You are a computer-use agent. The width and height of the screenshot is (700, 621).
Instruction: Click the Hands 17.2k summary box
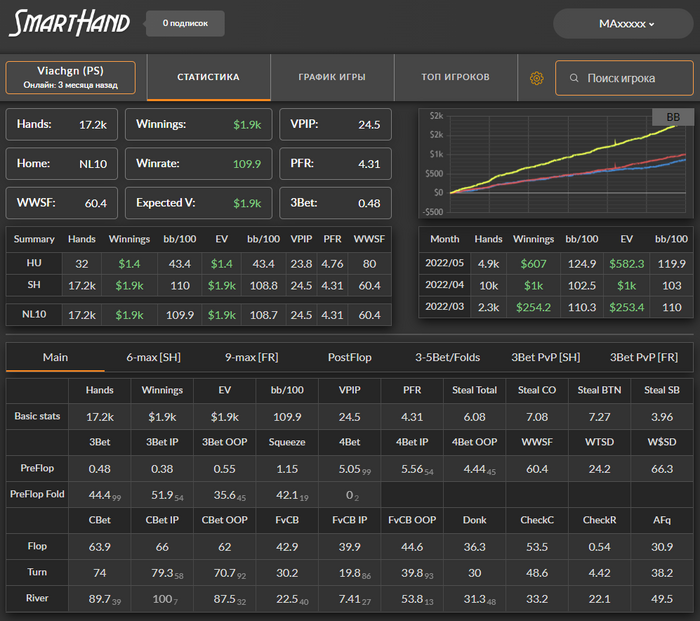click(62, 124)
